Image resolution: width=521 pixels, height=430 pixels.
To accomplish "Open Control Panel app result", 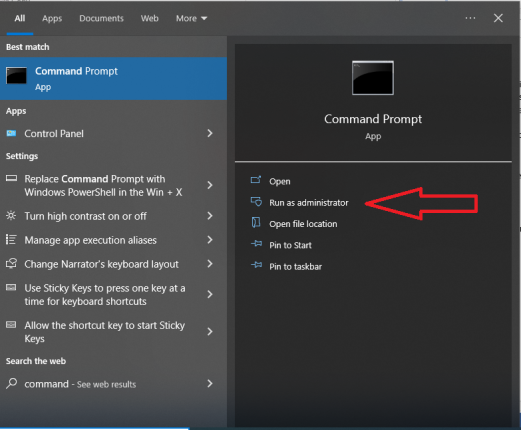I will [113, 134].
